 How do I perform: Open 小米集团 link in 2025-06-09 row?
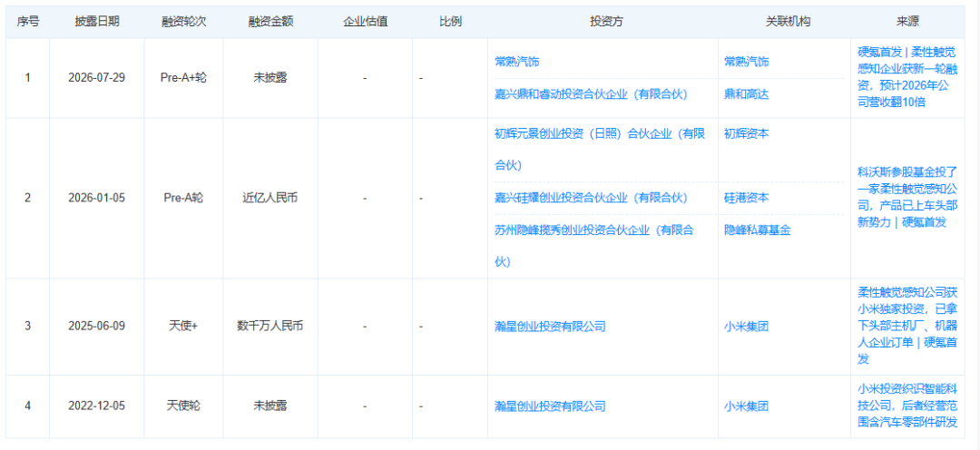[x=746, y=327]
